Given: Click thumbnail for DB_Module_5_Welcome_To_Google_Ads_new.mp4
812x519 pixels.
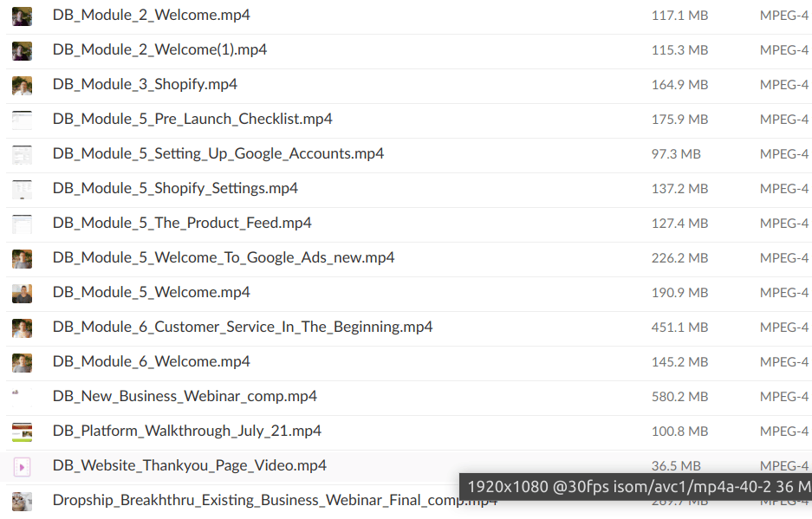Looking at the screenshot, I should point(22,258).
